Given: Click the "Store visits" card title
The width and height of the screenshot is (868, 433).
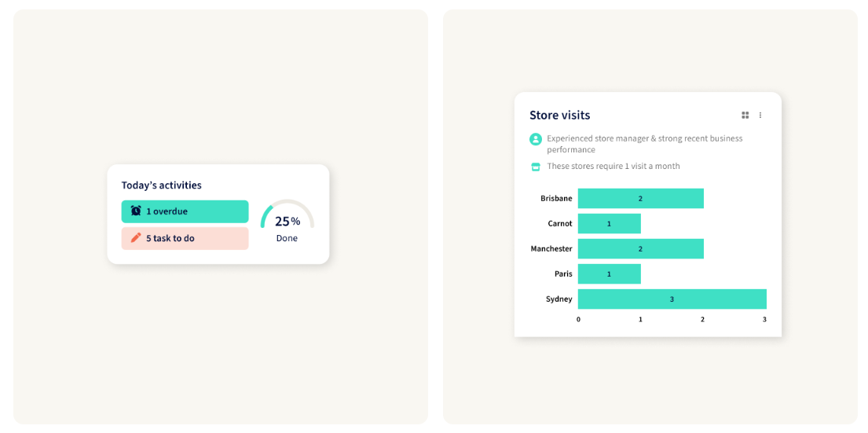Looking at the screenshot, I should (559, 116).
